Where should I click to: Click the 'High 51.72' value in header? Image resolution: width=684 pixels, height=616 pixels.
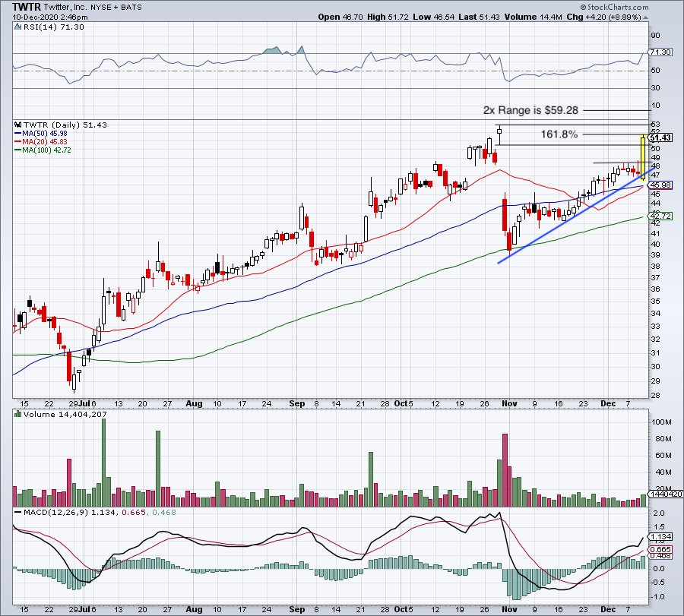(x=388, y=17)
